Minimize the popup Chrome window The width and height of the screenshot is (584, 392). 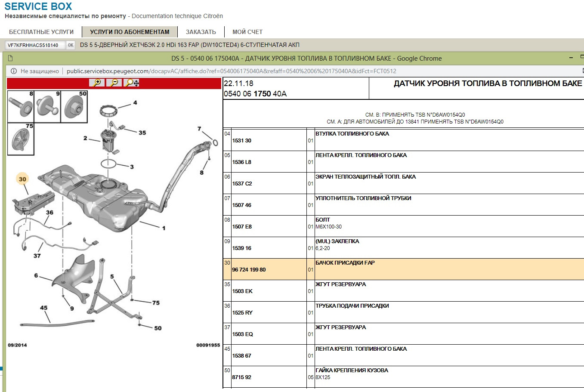(571, 58)
